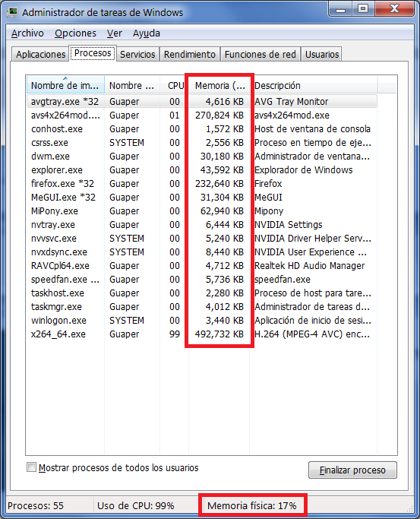This screenshot has width=420, height=519.
Task: Click the Finalizar proceso button
Action: (352, 470)
